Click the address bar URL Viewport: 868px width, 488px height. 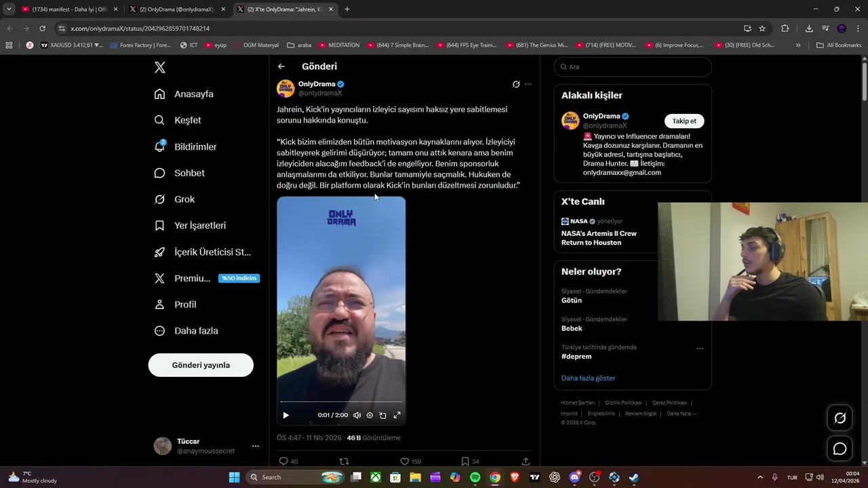(x=140, y=28)
